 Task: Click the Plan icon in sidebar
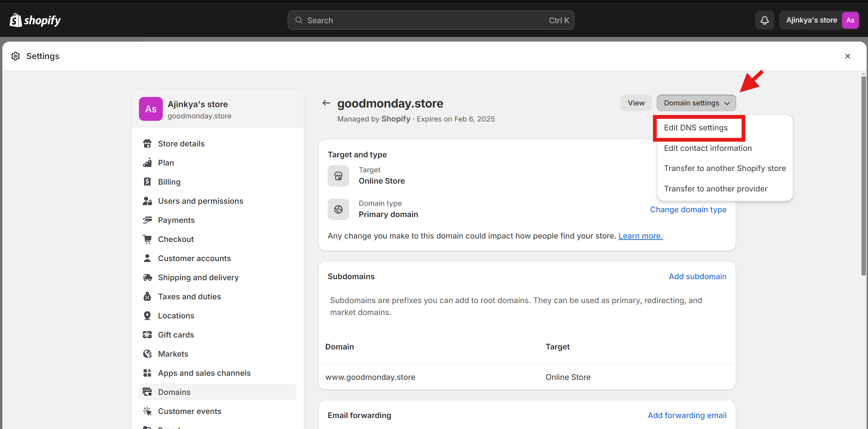147,163
